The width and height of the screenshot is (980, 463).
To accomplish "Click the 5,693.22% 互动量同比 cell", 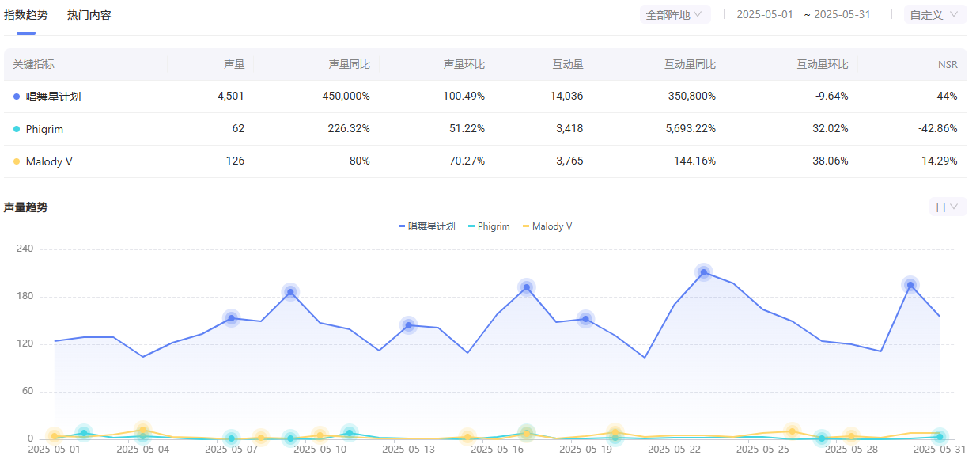I will click(x=690, y=128).
